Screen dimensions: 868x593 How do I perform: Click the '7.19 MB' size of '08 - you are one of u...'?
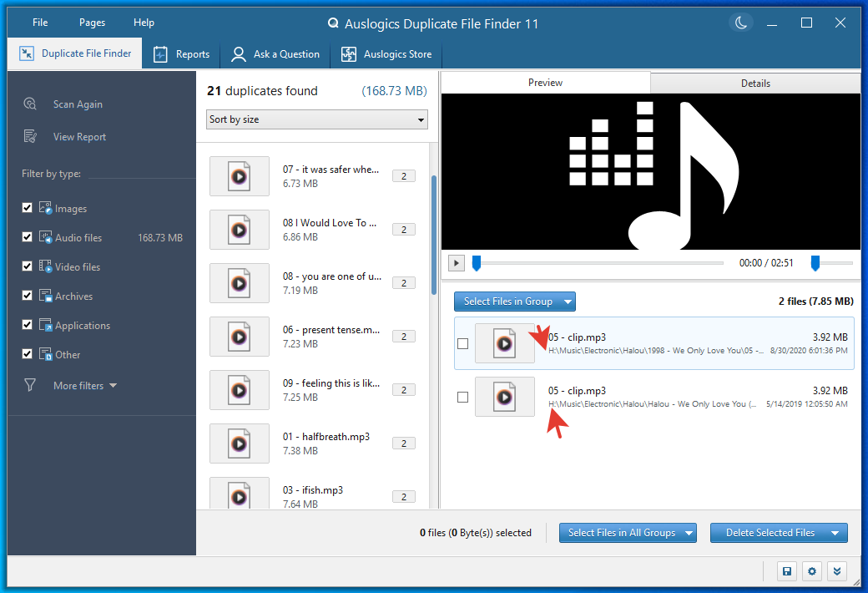(300, 291)
